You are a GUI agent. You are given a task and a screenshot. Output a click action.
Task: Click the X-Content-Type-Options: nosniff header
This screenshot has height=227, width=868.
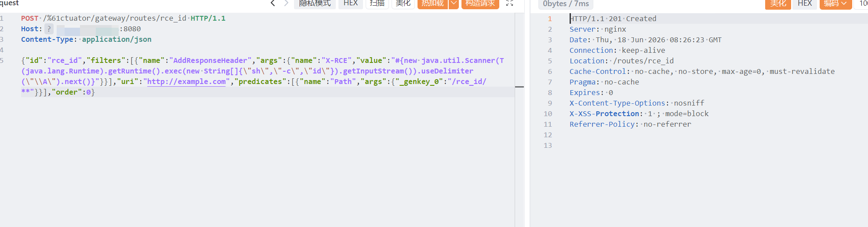coord(637,103)
